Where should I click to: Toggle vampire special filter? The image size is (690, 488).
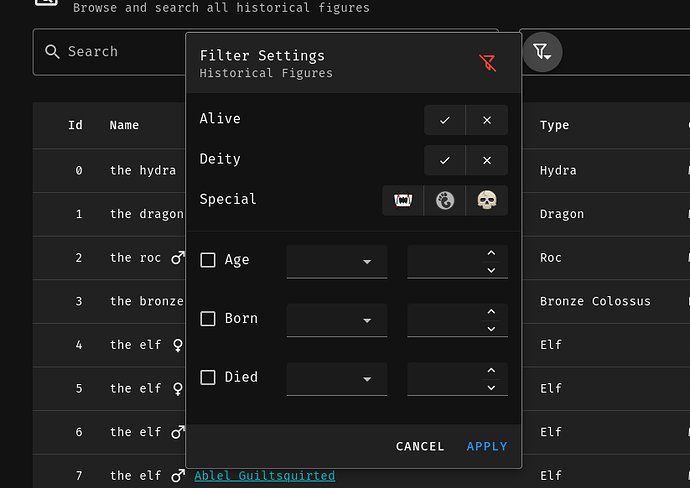coord(403,200)
